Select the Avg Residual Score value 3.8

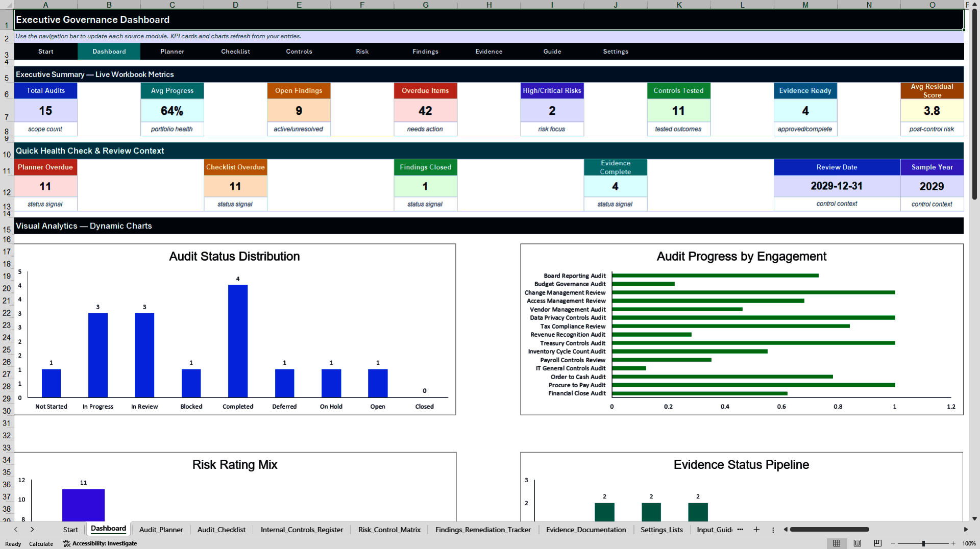tap(932, 111)
